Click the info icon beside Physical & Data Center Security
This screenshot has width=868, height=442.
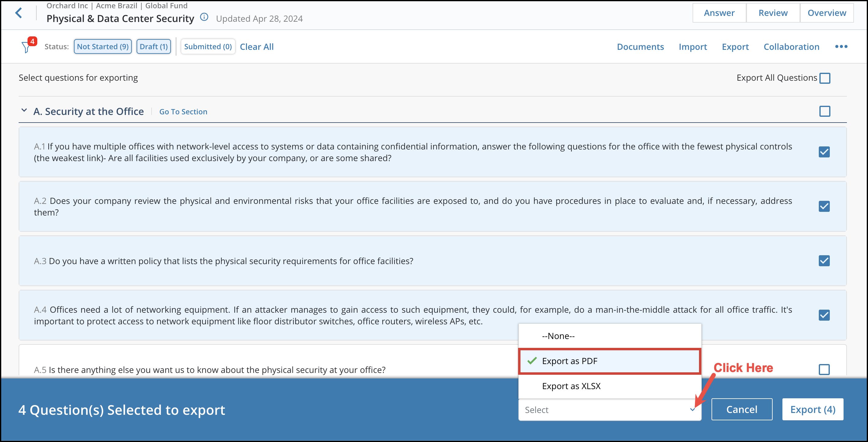204,17
